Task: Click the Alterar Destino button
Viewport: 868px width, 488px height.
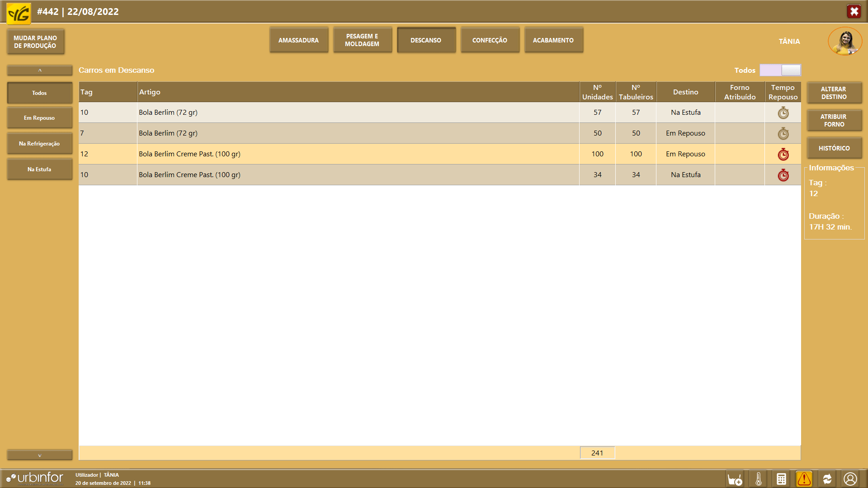Action: point(834,93)
